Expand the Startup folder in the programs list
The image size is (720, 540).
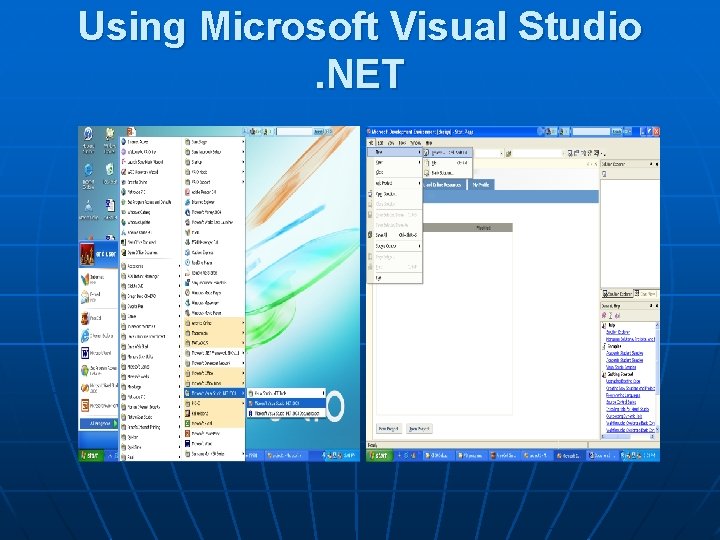coord(214,162)
